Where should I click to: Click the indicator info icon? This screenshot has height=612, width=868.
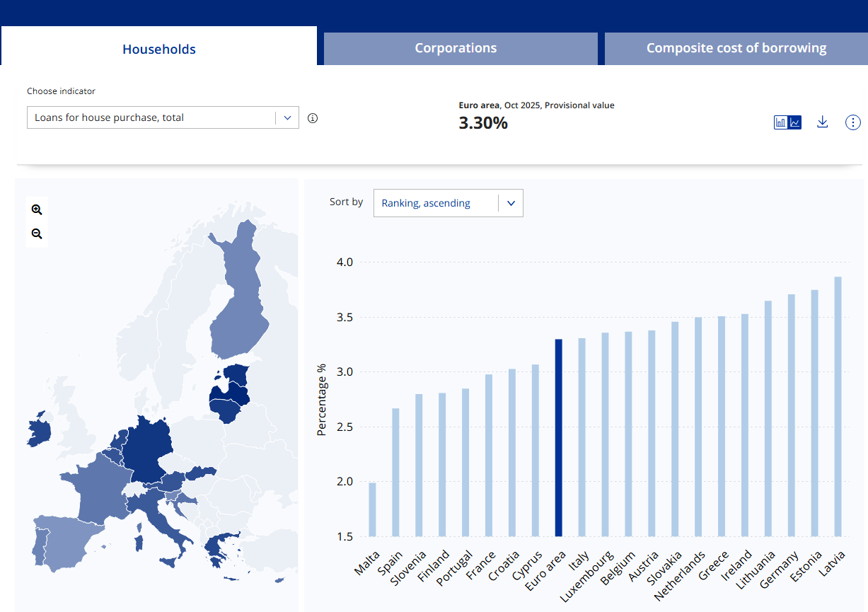[313, 118]
